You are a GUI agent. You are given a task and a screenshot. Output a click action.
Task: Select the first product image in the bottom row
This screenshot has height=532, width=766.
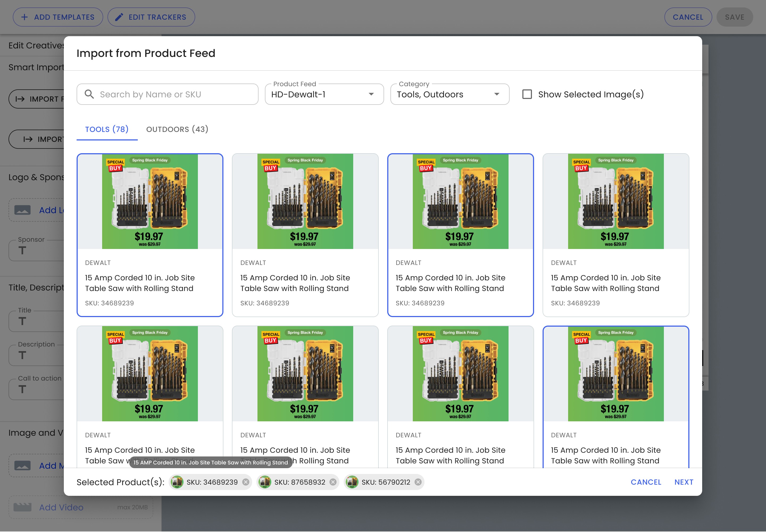pos(150,374)
